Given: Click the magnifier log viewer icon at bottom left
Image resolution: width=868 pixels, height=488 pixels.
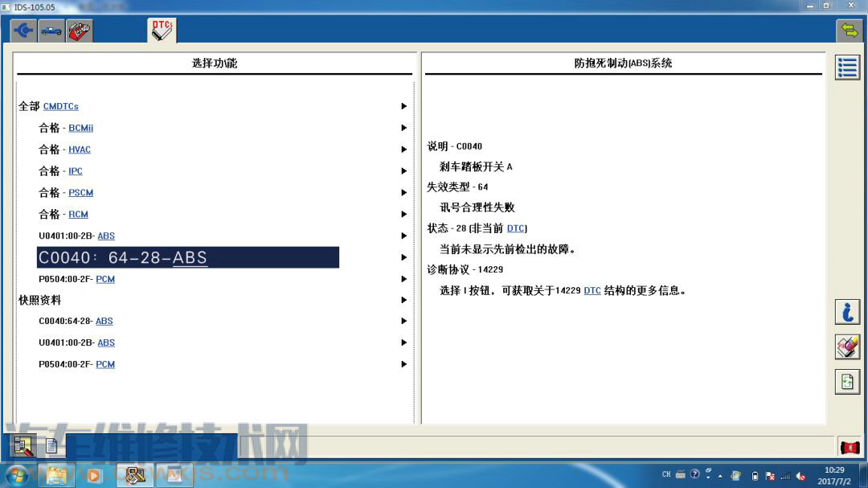Looking at the screenshot, I should pyautogui.click(x=24, y=445).
